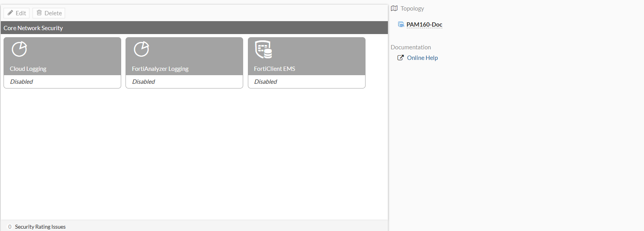
Task: Select the FortiClient EMS card title
Action: [x=275, y=69]
